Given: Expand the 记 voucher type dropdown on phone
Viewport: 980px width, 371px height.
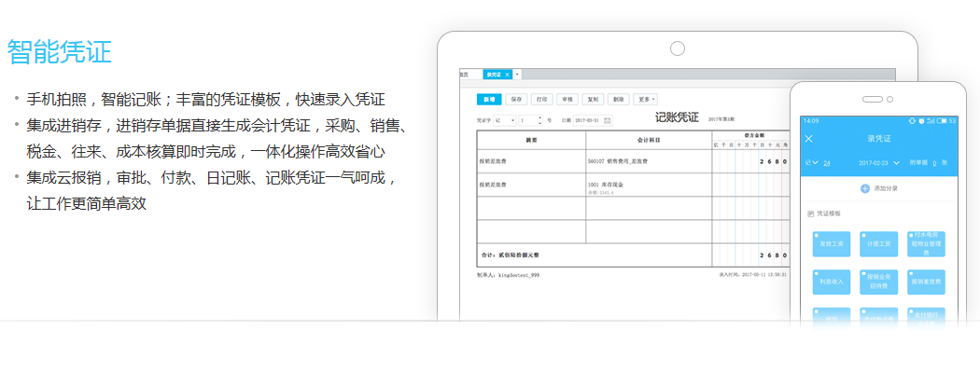Looking at the screenshot, I should point(811,162).
